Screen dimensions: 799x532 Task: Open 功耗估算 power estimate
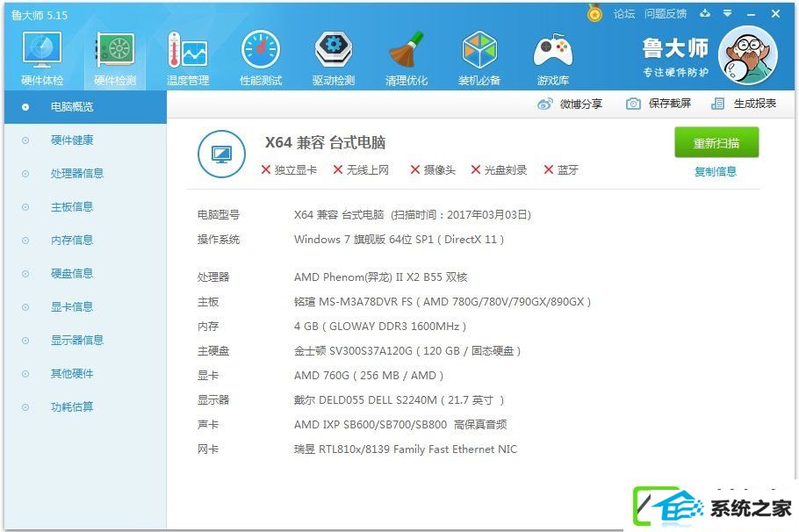[72, 407]
